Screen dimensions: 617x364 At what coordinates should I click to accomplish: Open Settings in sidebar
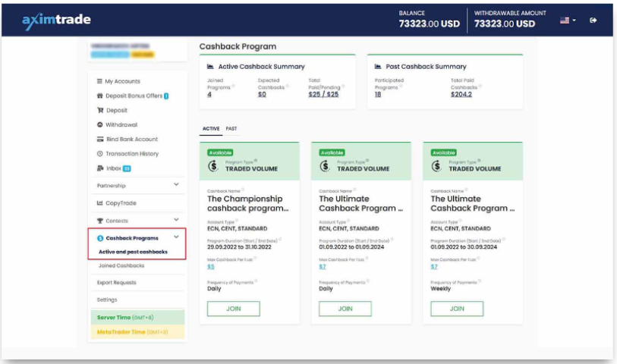pyautogui.click(x=107, y=300)
